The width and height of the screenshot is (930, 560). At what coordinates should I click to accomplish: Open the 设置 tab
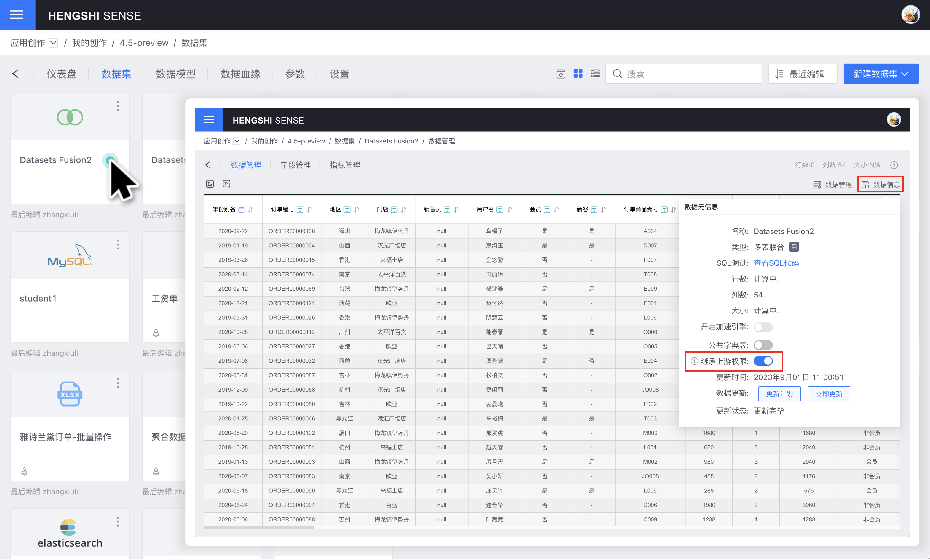[339, 74]
